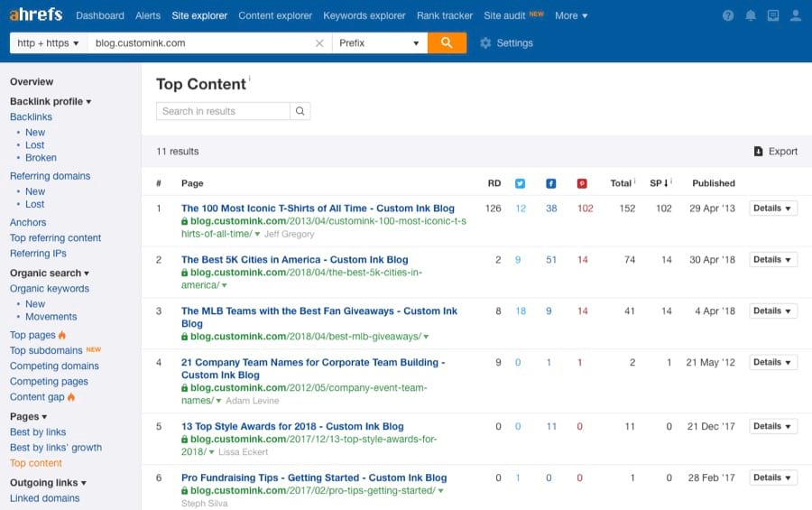Collapse the Backlink profile section
Image resolution: width=812 pixels, height=510 pixels.
pyautogui.click(x=51, y=102)
